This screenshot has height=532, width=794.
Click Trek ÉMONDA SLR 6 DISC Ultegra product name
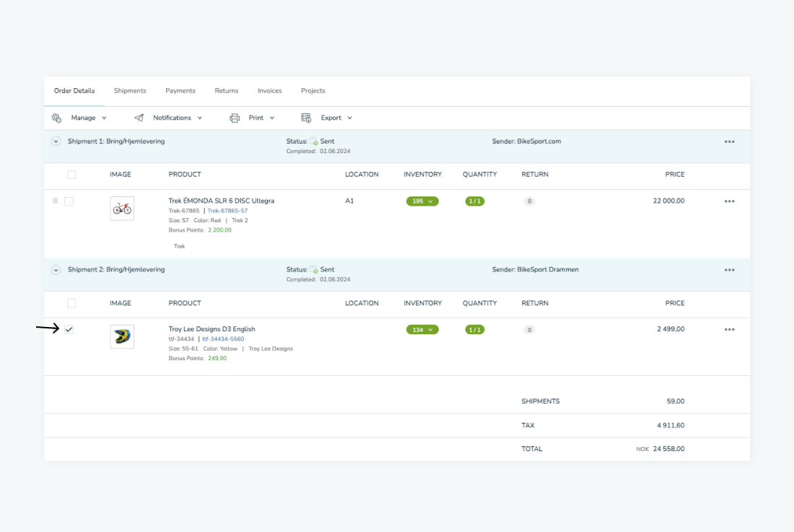(x=222, y=201)
